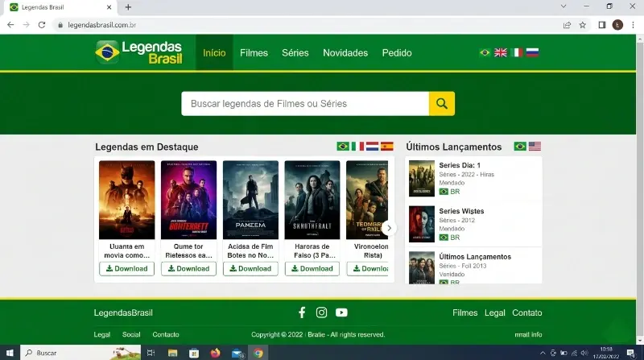The image size is (644, 360).
Task: Open the Início menu item
Action: 214,52
